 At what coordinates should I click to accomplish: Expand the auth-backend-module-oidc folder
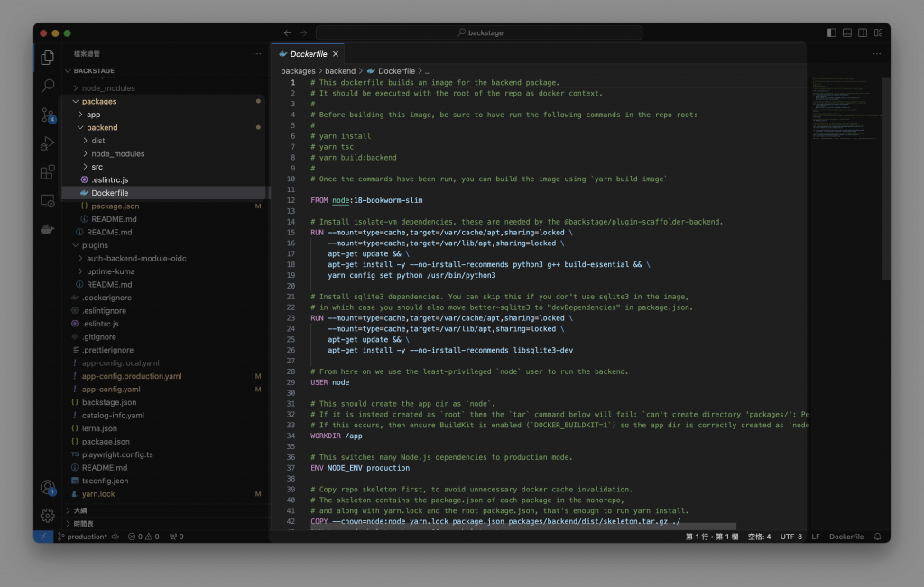(136, 259)
